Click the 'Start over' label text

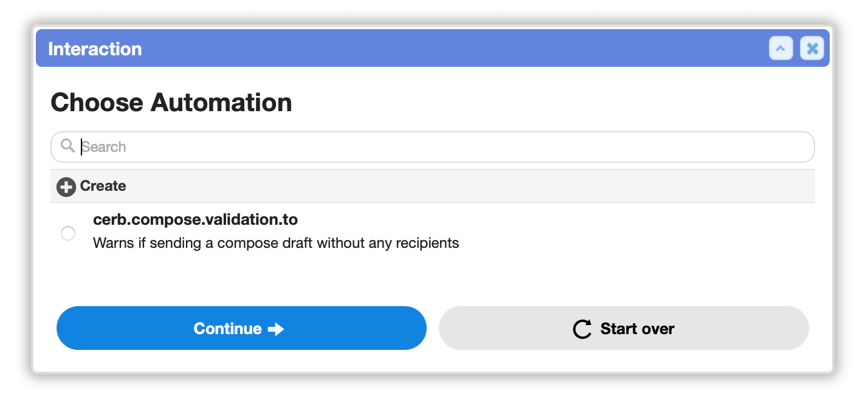[x=637, y=329]
